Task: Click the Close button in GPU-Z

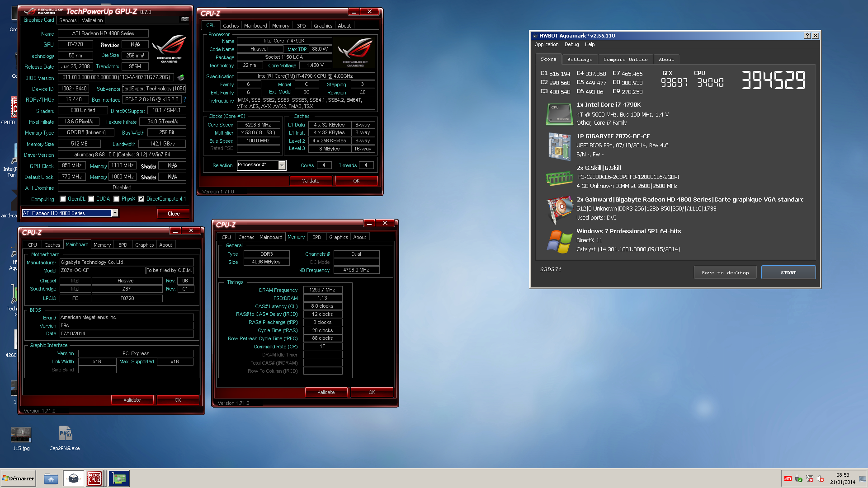Action: [x=174, y=214]
